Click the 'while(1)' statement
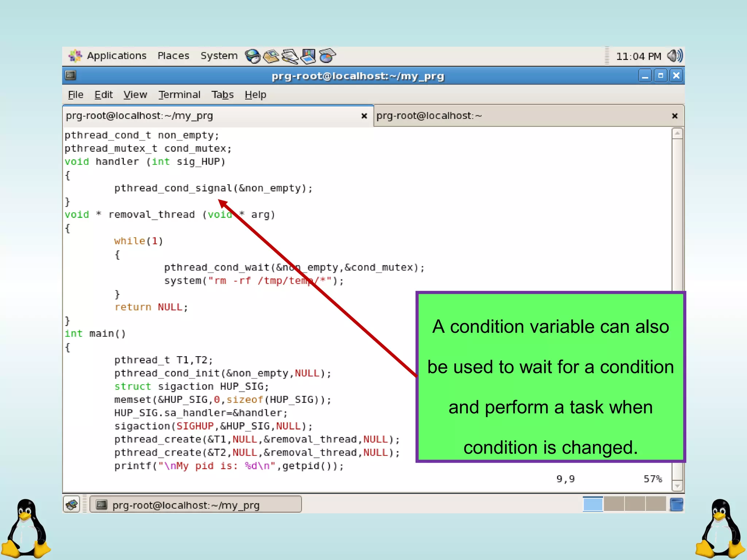Image resolution: width=747 pixels, height=560 pixels. (139, 241)
